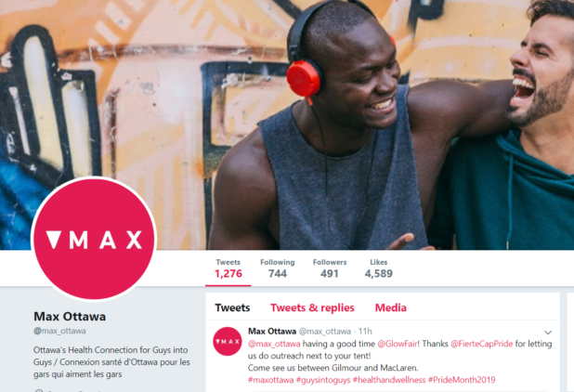Open the Following 744 list
This screenshot has width=574, height=392.
(x=278, y=268)
